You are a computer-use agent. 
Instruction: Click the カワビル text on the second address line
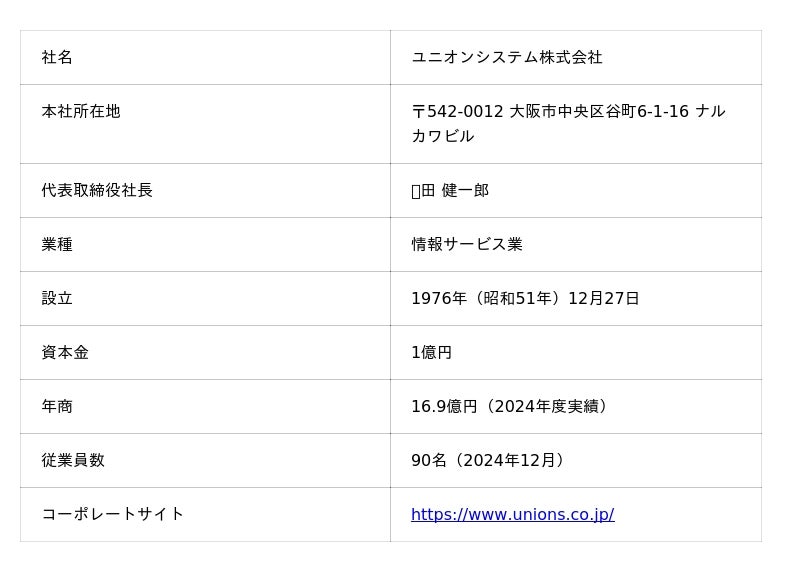[443, 136]
